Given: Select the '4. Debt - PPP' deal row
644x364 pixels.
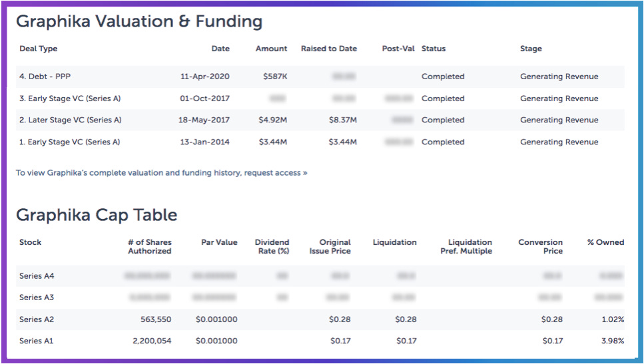Looking at the screenshot, I should 320,77.
